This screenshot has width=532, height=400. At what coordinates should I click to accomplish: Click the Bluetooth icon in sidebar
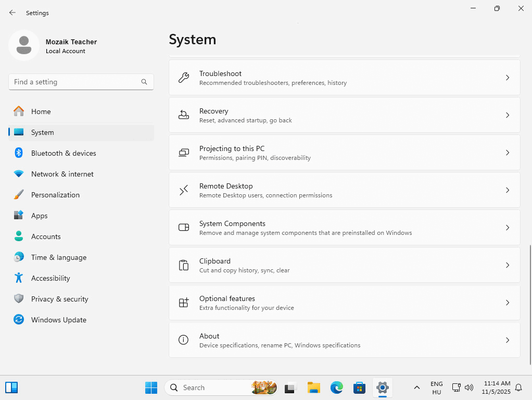pyautogui.click(x=19, y=153)
